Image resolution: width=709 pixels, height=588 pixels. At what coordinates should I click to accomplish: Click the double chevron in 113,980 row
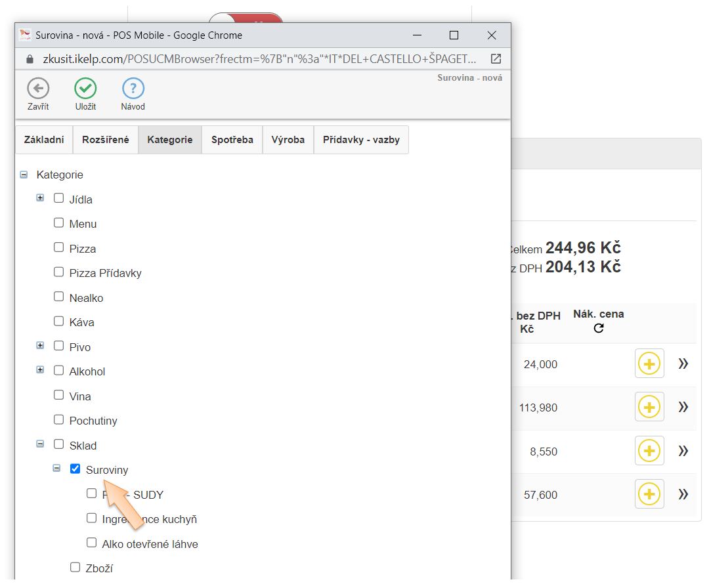point(683,408)
